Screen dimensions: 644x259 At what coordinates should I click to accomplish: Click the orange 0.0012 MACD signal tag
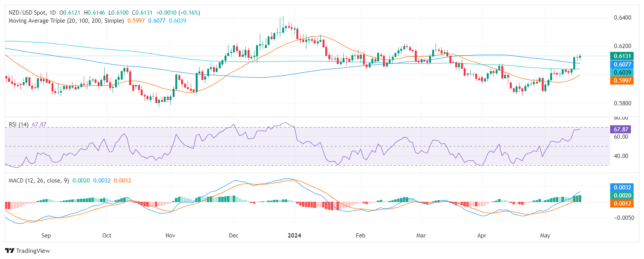(622, 204)
